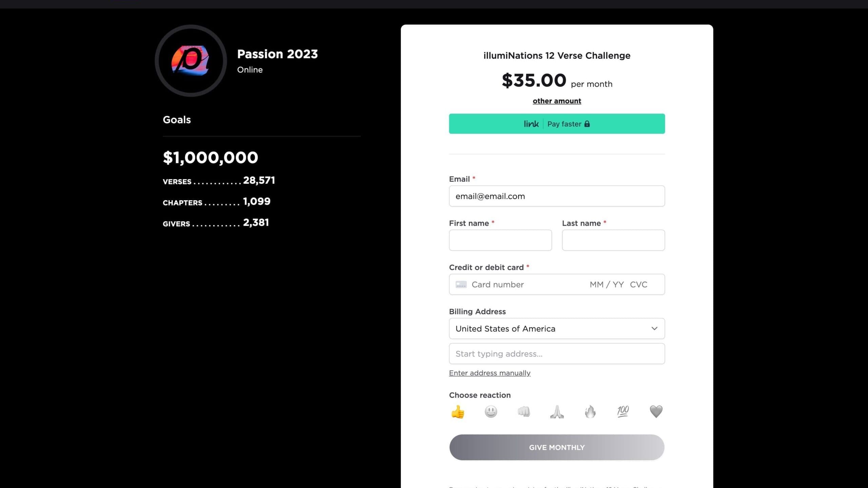
Task: Select the praying hands reaction
Action: pos(557,411)
